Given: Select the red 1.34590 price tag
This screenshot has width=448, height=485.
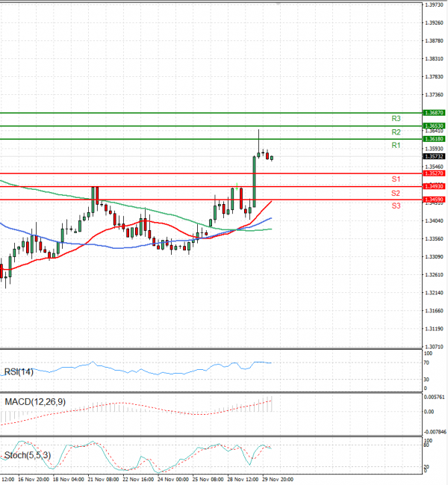Looking at the screenshot, I should pos(434,200).
